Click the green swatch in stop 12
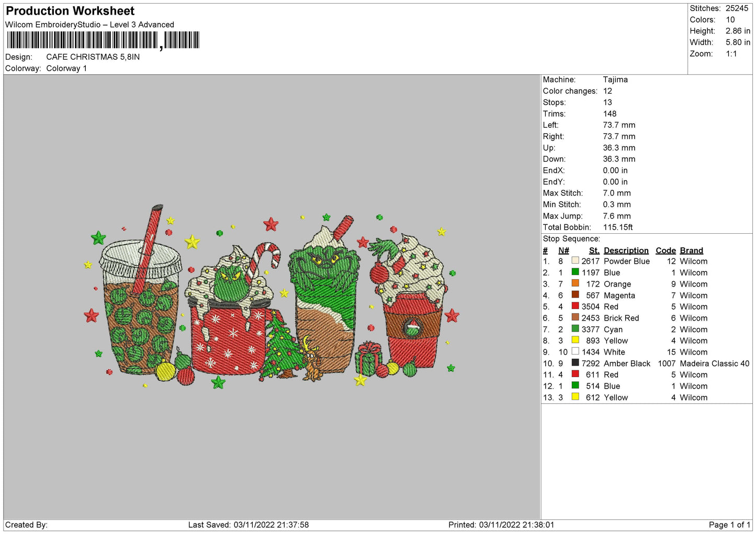This screenshot has width=756, height=534. point(576,385)
